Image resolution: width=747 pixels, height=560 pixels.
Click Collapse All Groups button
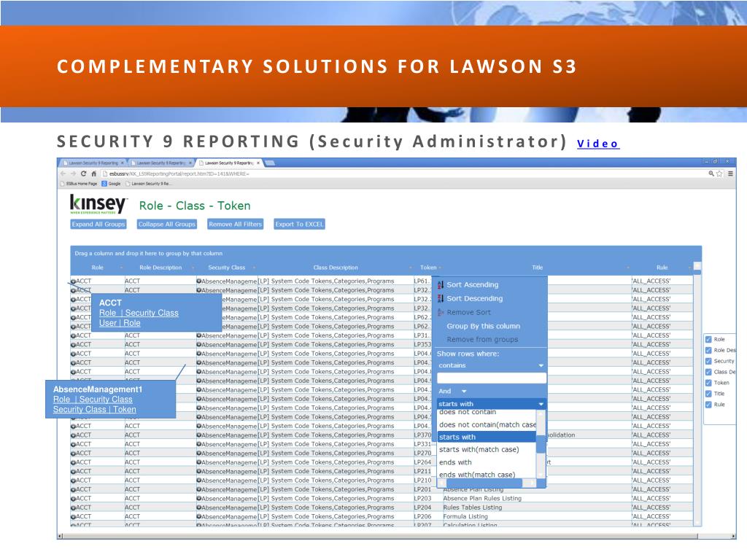coord(167,225)
